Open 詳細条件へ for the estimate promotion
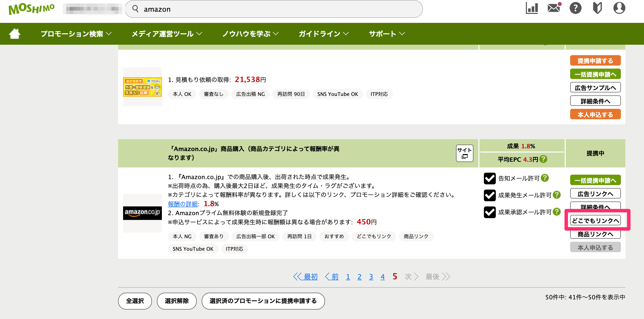This screenshot has height=319, width=644. pyautogui.click(x=595, y=101)
